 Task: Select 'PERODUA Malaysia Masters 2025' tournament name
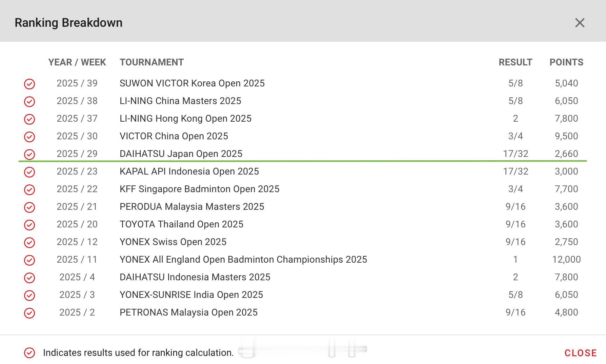pos(192,207)
